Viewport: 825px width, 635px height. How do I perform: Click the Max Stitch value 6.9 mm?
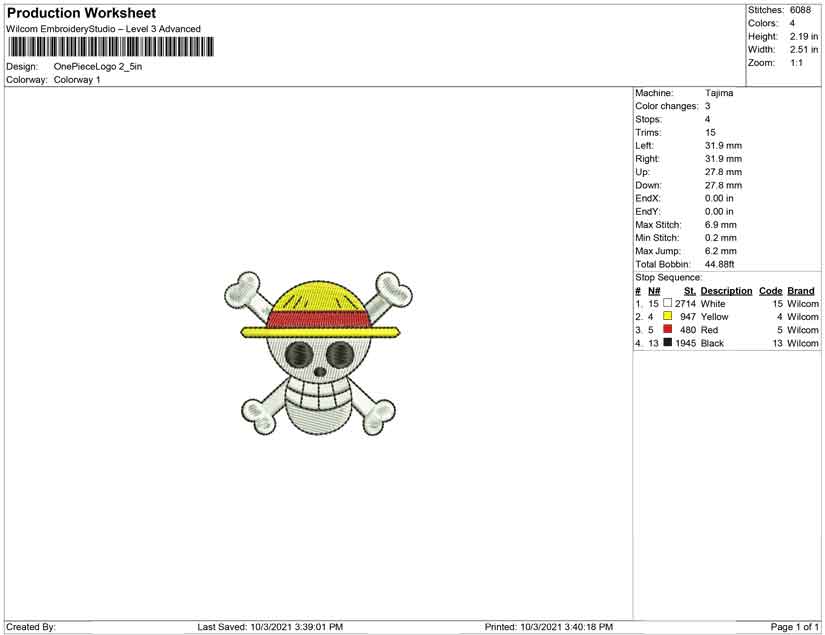[x=721, y=225]
